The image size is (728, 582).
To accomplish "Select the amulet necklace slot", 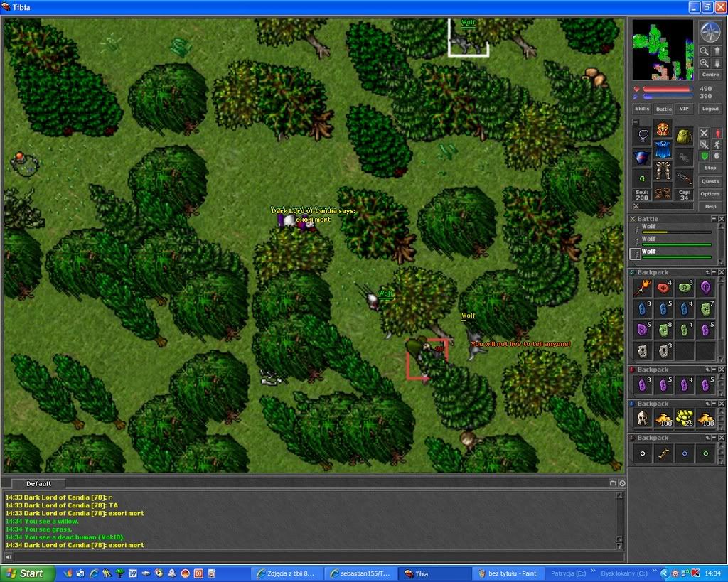I will tap(643, 136).
